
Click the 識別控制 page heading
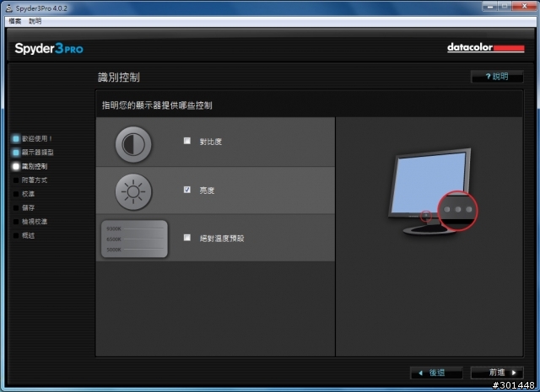click(119, 77)
